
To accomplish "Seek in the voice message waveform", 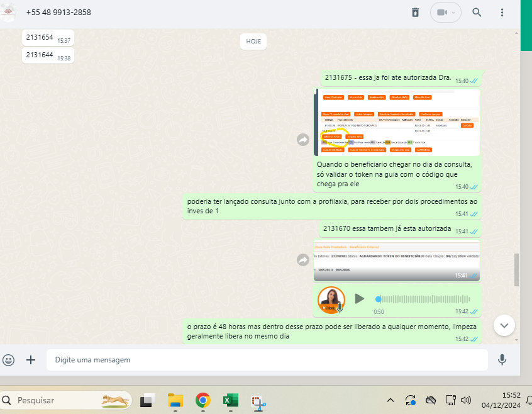I will point(423,299).
